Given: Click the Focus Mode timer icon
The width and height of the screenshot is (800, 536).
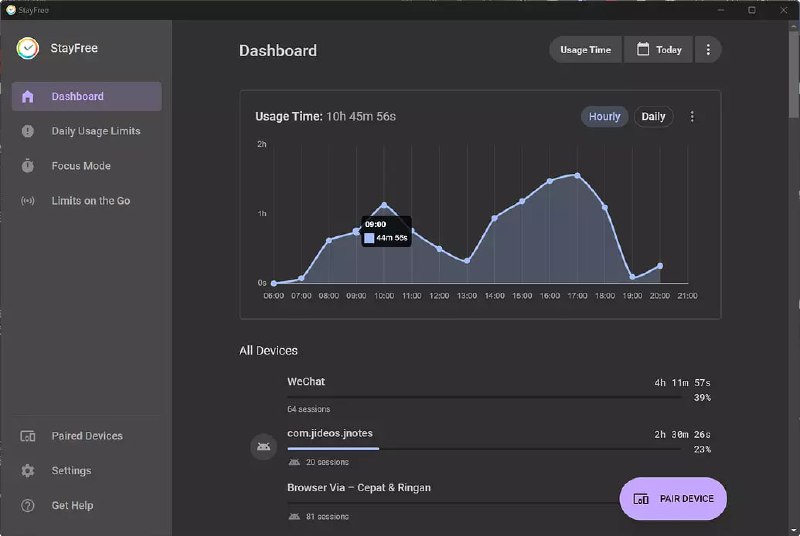Looking at the screenshot, I should pos(28,166).
